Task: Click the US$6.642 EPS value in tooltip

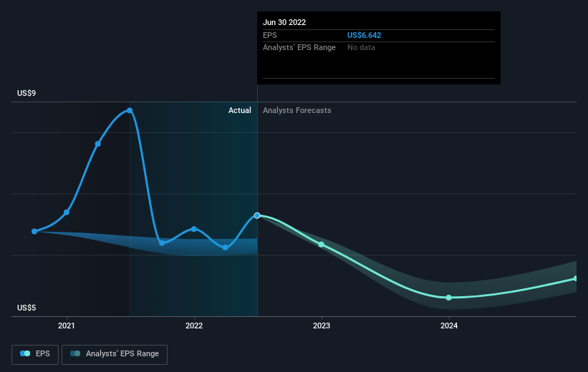Action: [364, 35]
